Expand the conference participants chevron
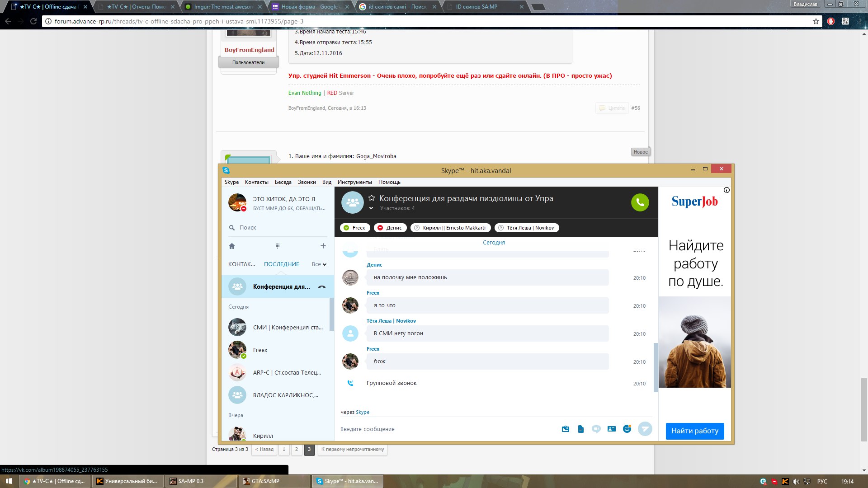Viewport: 868px width, 488px height. click(371, 208)
